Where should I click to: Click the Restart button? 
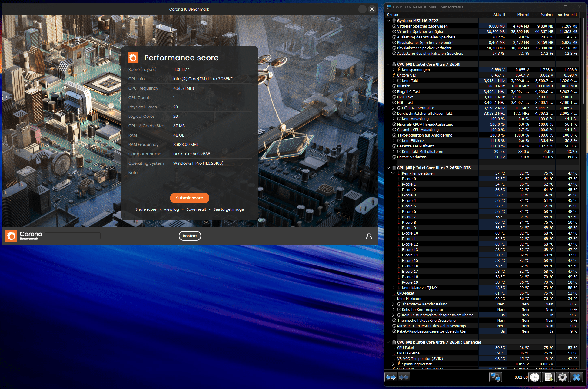[190, 236]
